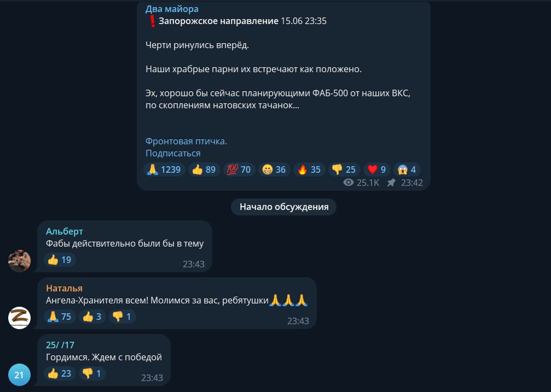
Task: Select the grinning face reaction with 36
Action: [274, 169]
